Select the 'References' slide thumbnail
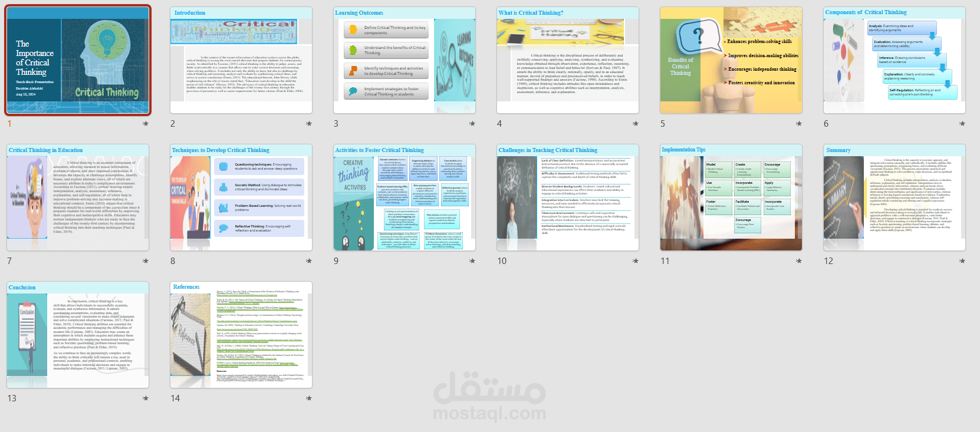The height and width of the screenshot is (432, 980). [241, 335]
